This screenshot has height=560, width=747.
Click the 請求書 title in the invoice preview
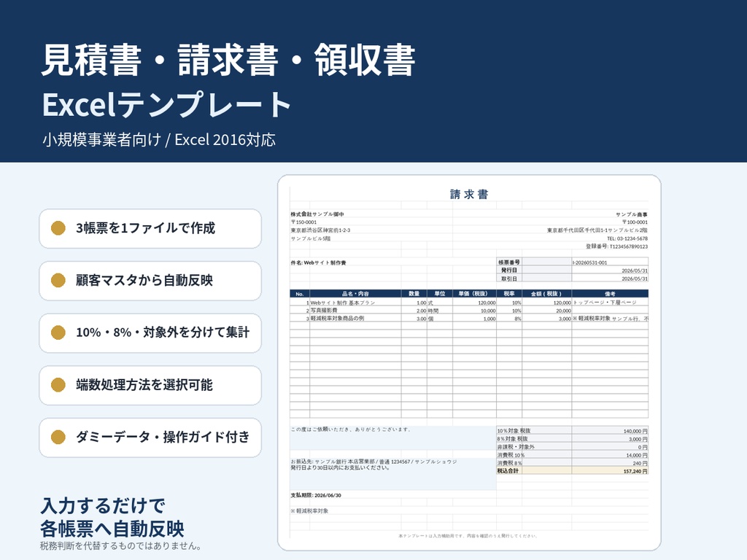469,194
